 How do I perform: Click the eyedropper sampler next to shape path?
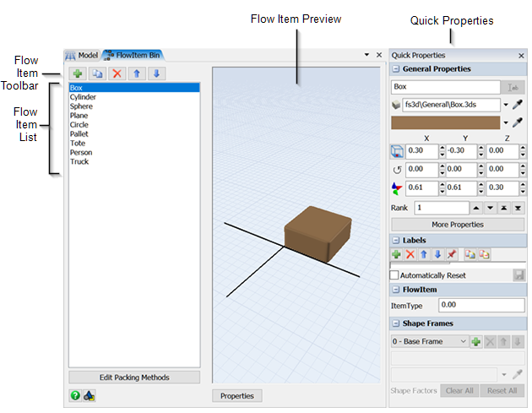coord(518,105)
